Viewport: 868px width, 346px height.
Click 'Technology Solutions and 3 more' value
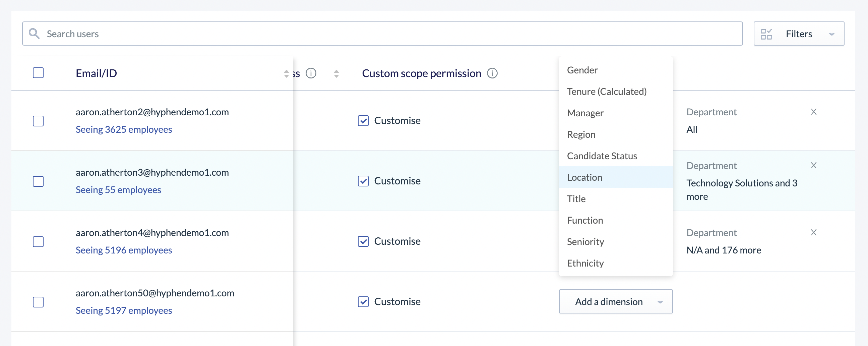742,190
